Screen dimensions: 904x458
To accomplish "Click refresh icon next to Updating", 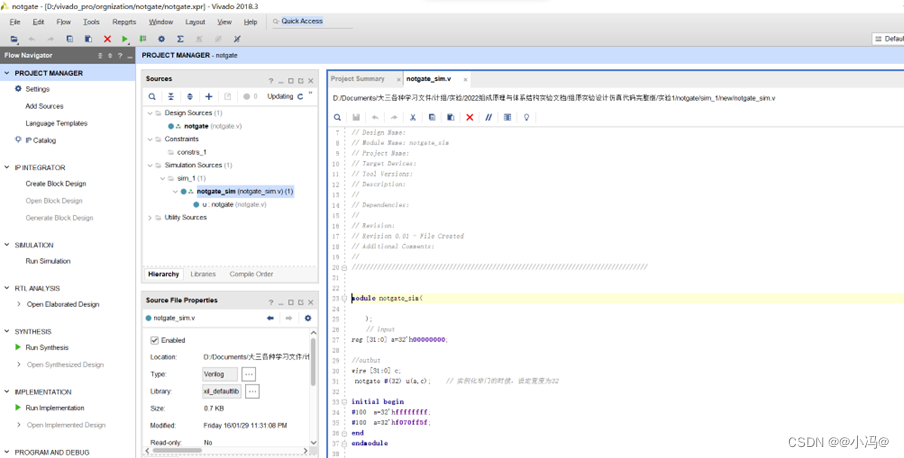I will (x=300, y=96).
